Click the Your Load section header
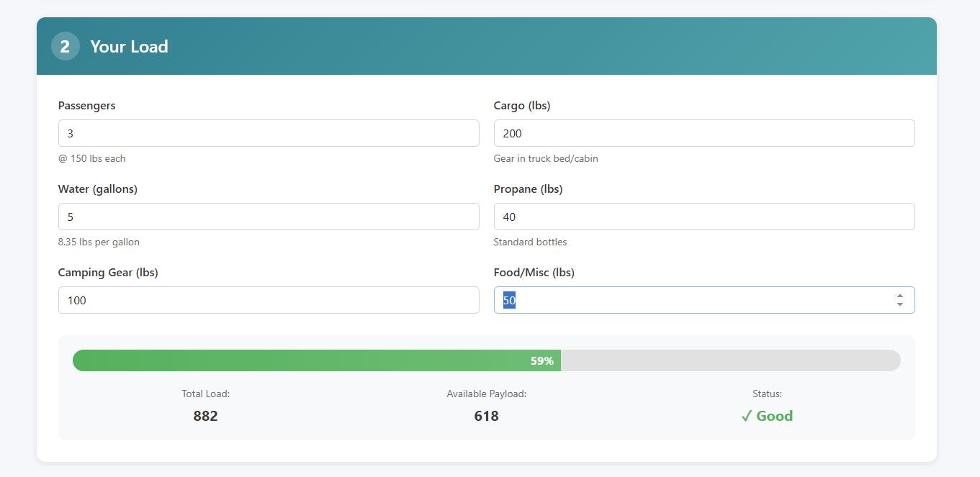980x477 pixels. pyautogui.click(x=128, y=46)
